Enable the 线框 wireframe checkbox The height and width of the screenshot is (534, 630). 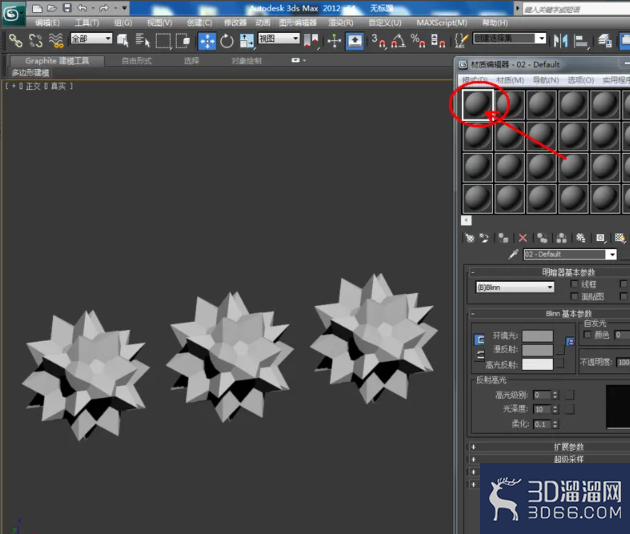[x=574, y=284]
